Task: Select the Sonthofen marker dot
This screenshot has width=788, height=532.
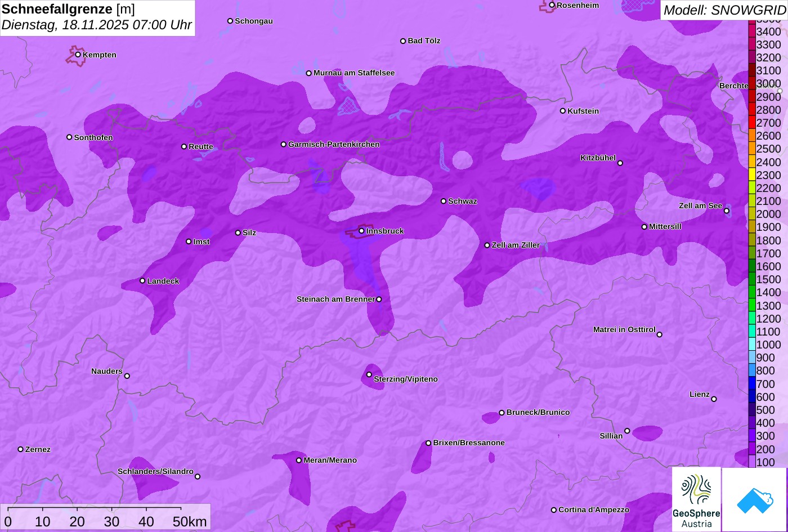Action: point(69,137)
